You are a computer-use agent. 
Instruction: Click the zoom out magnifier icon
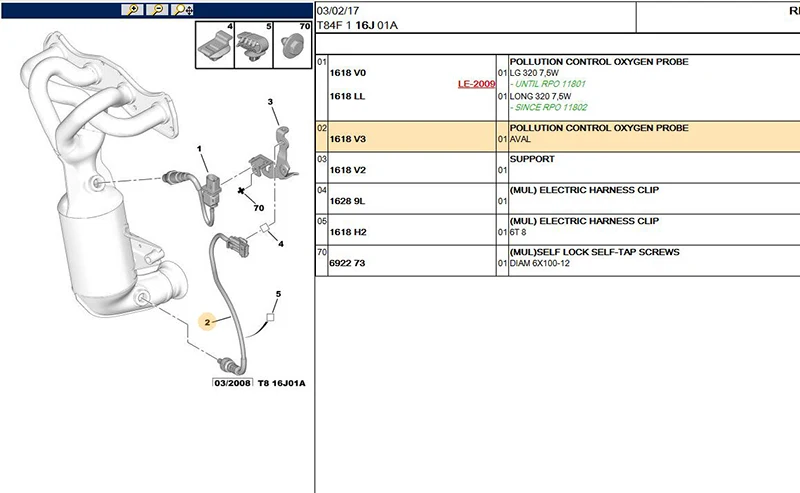click(x=157, y=10)
